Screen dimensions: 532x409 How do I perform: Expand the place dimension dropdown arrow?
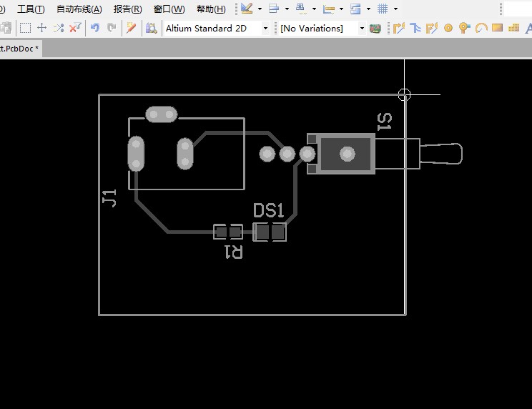coord(341,9)
